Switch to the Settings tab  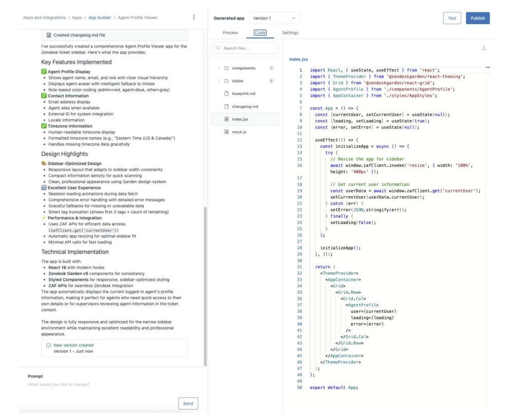click(290, 32)
